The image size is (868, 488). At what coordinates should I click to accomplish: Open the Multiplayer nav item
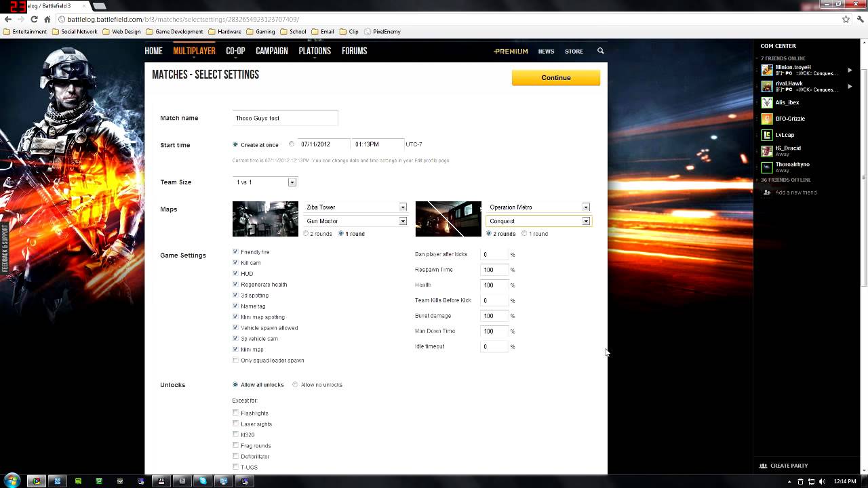point(194,51)
